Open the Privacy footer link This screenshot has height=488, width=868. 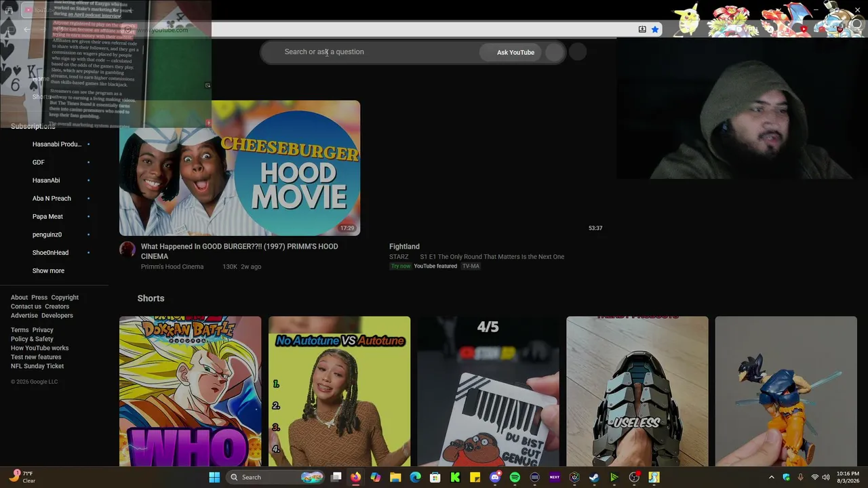43,330
